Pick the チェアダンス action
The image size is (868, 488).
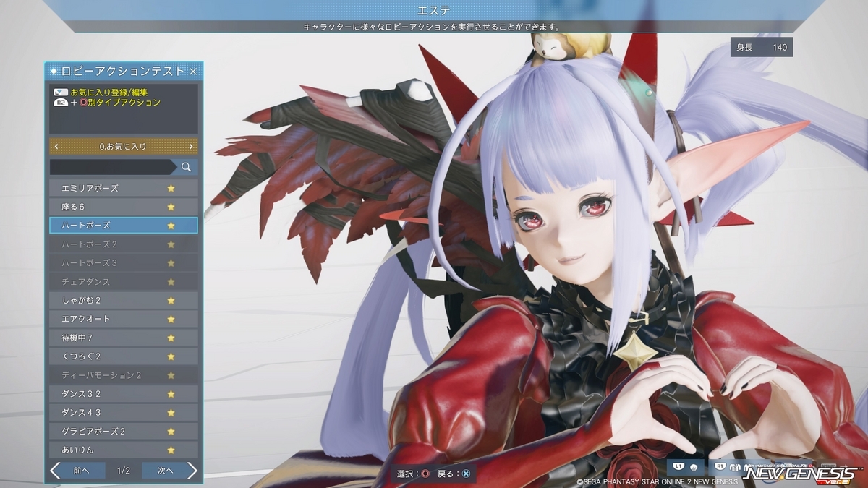pyautogui.click(x=124, y=281)
